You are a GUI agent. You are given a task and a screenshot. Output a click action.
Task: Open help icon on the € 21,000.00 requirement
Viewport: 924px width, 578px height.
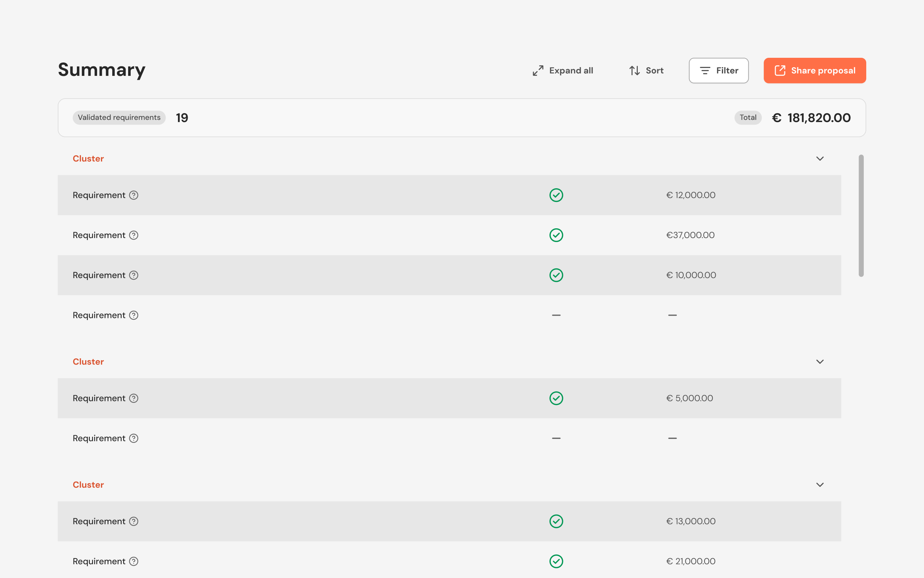(134, 561)
